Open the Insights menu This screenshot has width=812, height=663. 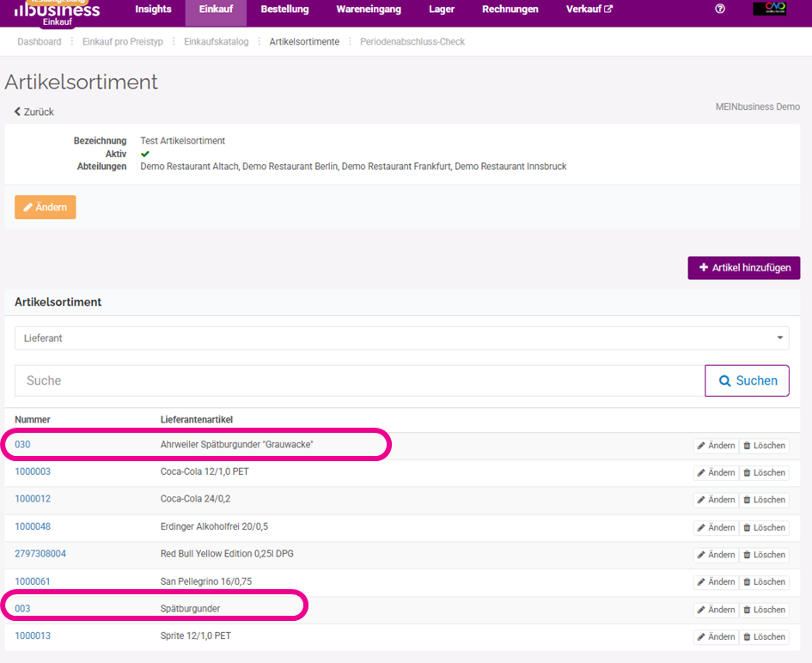tap(153, 9)
